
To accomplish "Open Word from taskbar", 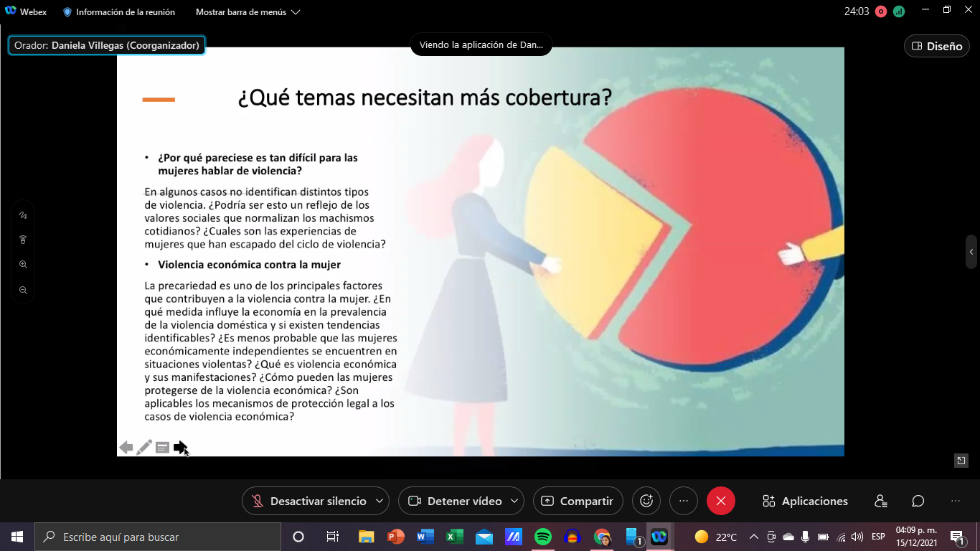I will [425, 537].
